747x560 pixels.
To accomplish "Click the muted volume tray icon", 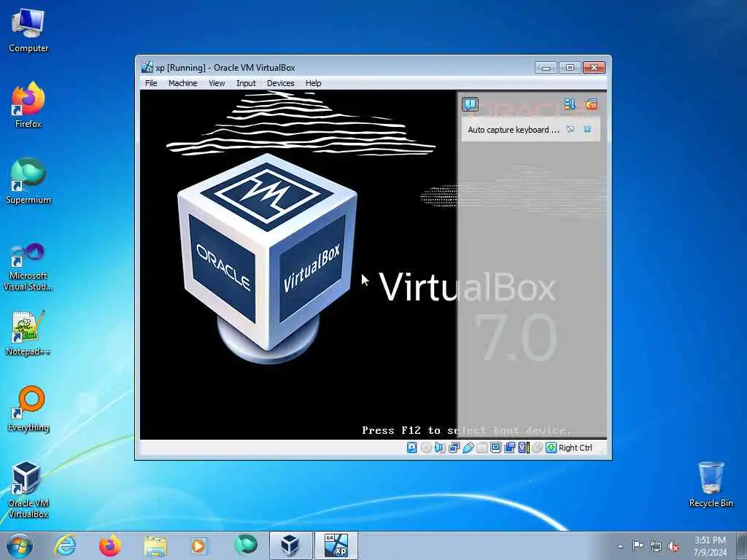I will click(673, 546).
